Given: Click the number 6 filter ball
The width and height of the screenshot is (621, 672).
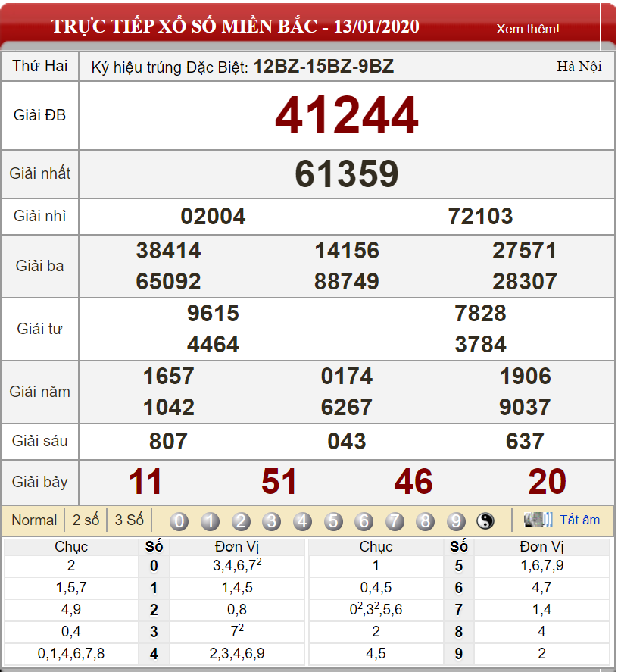Looking at the screenshot, I should [x=364, y=521].
